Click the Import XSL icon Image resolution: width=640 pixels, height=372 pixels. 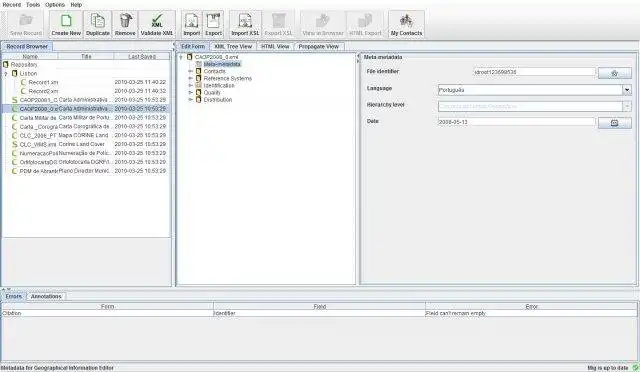pos(245,20)
